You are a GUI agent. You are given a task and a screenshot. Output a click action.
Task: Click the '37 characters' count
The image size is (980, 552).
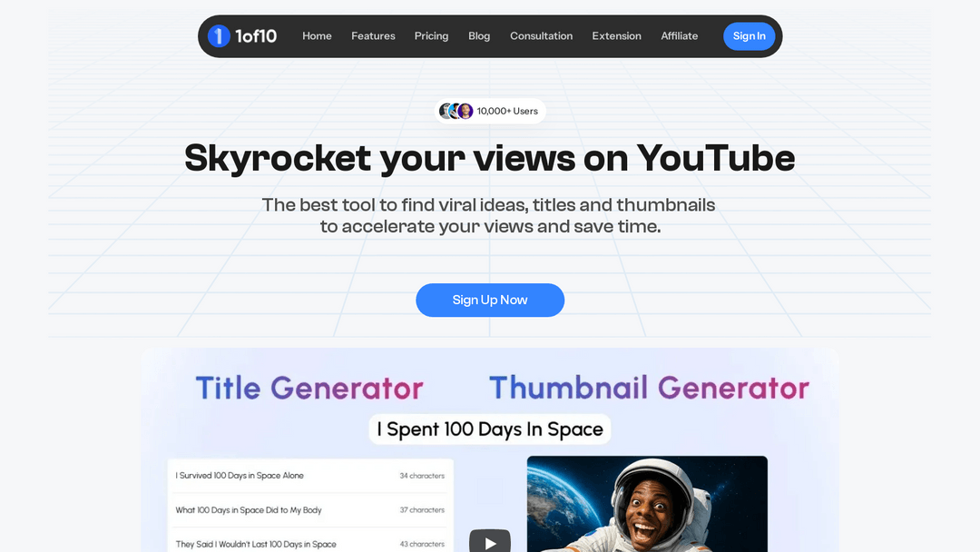[422, 510]
